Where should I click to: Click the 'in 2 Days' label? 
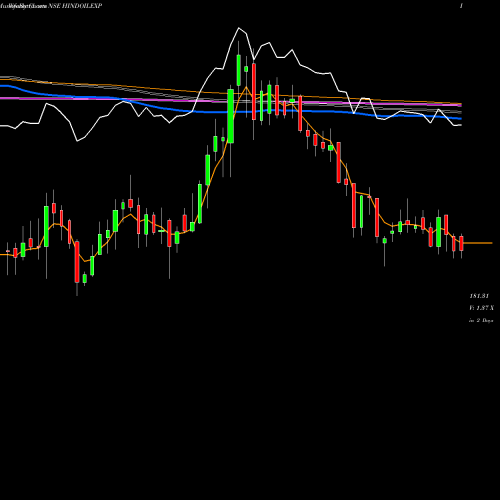pos(481,320)
